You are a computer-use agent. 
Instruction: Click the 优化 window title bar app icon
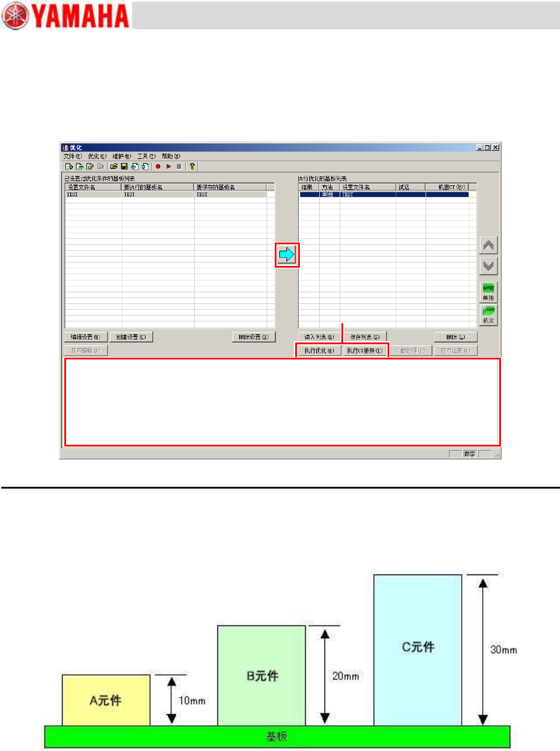[x=65, y=148]
